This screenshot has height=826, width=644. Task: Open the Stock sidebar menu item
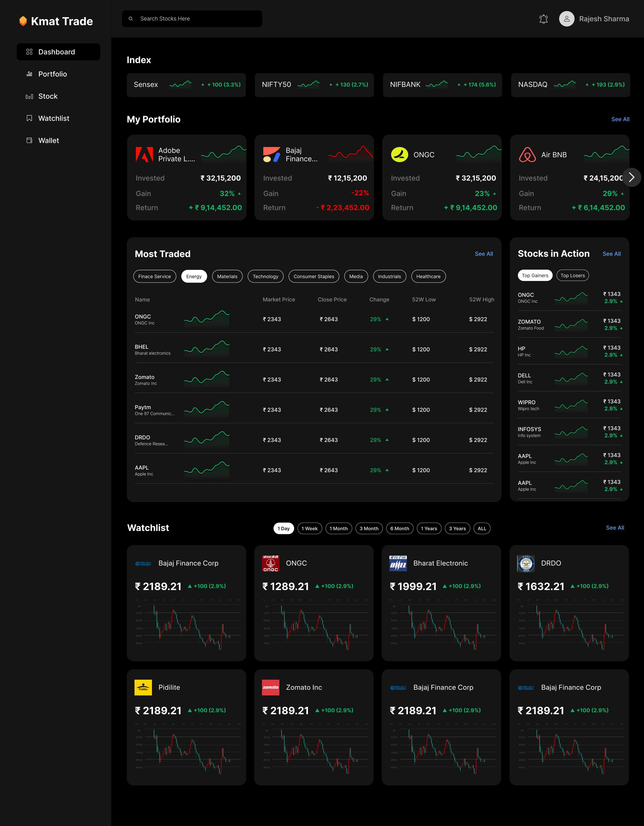coord(48,96)
